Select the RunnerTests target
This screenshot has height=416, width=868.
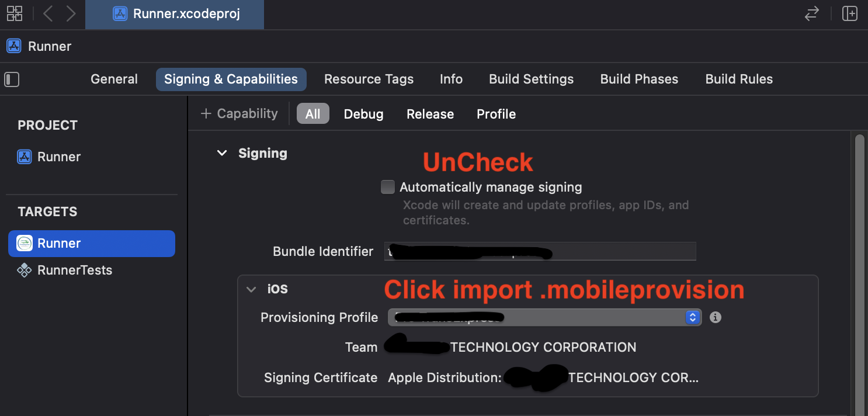click(74, 270)
